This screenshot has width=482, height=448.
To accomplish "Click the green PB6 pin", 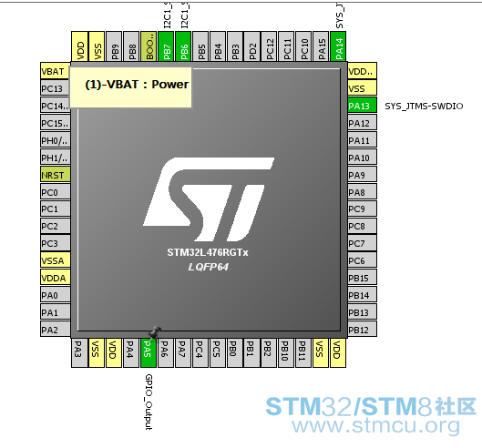I will coord(183,46).
